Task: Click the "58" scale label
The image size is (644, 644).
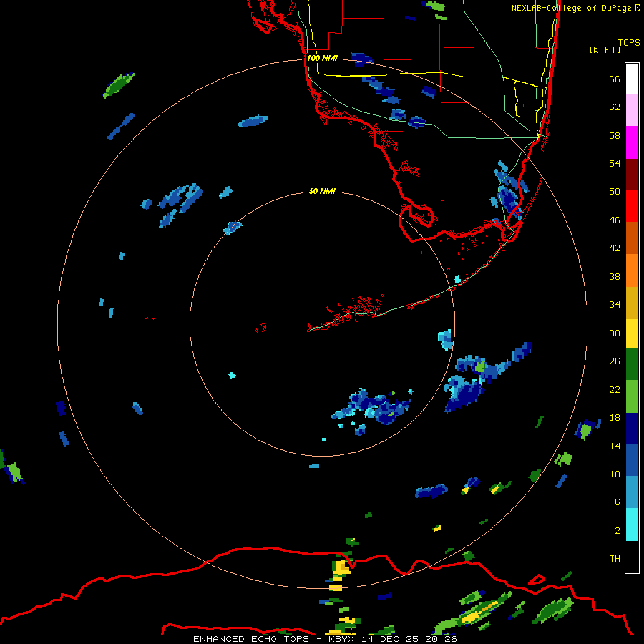Action: click(615, 135)
